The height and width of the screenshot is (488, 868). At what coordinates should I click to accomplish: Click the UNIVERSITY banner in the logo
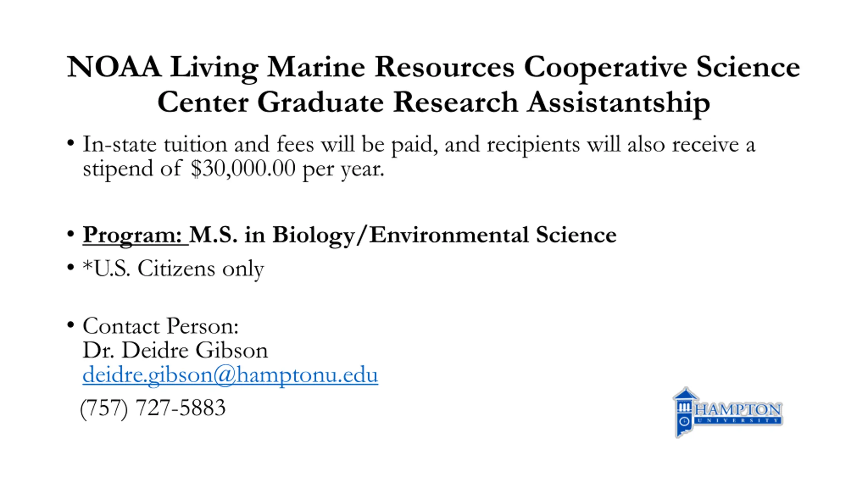(738, 421)
